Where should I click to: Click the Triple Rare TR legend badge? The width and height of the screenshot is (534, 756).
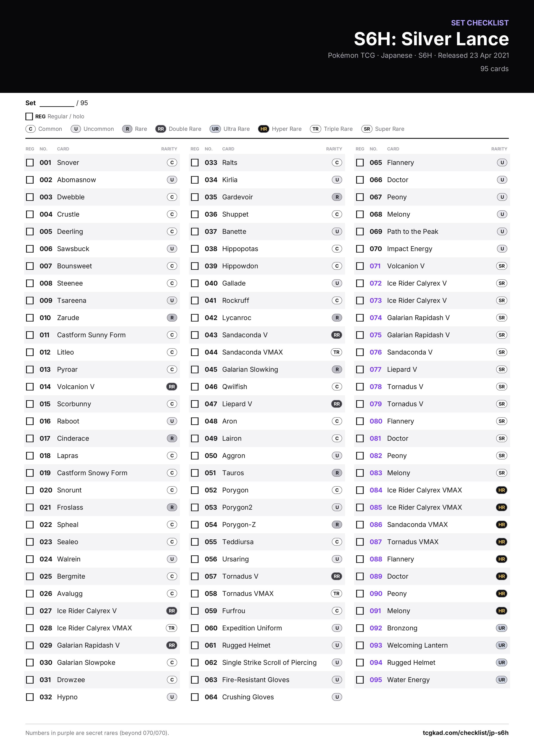[315, 129]
